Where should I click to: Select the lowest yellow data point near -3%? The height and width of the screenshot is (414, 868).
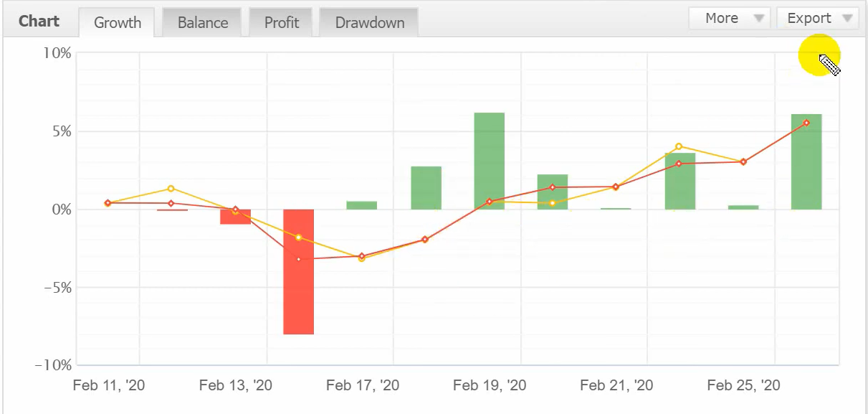tap(361, 258)
